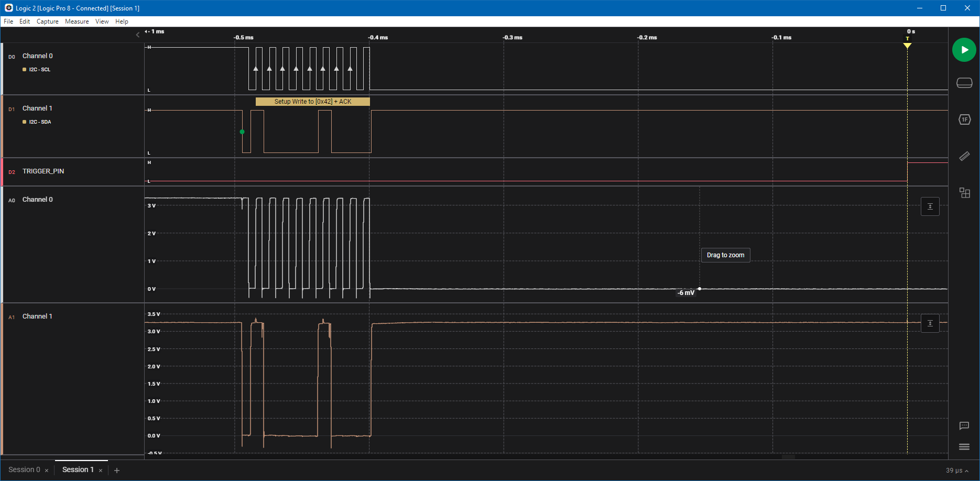
Task: Toggle autoscale on the analog Channel 1 trace
Action: point(930,323)
